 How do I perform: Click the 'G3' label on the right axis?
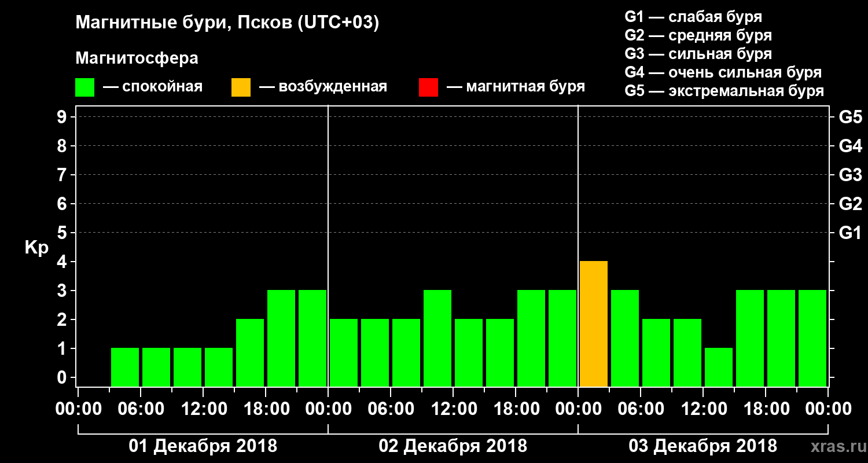[850, 175]
